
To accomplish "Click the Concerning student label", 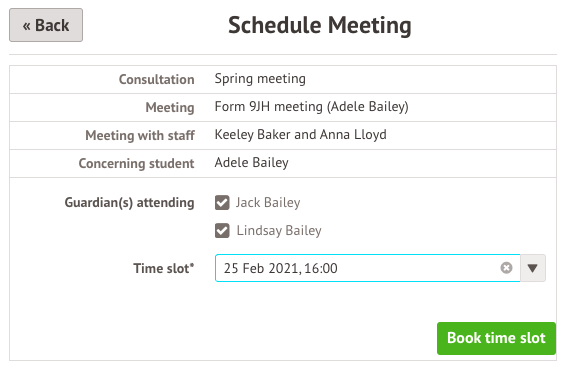I will pyautogui.click(x=136, y=164).
